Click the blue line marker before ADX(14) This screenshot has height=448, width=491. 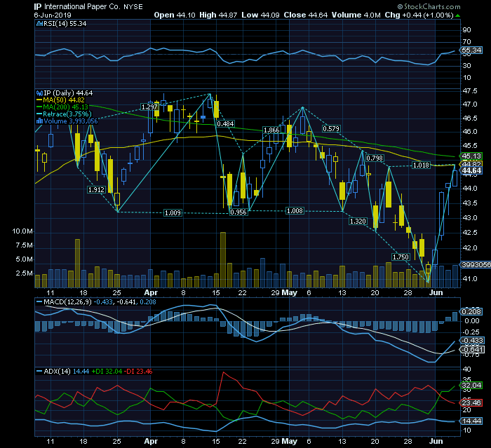pos(39,372)
